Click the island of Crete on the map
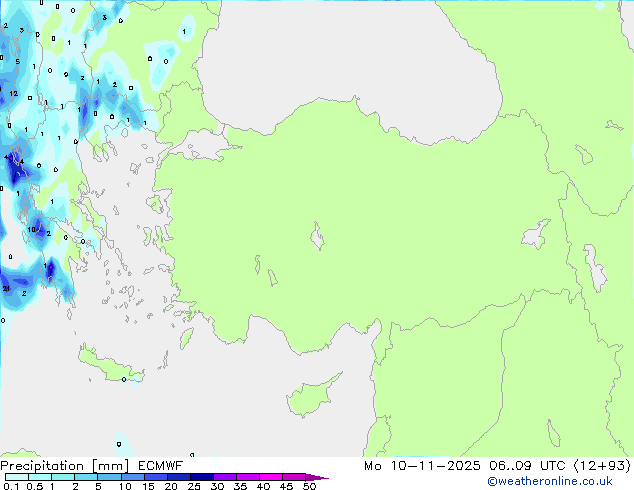 109,366
